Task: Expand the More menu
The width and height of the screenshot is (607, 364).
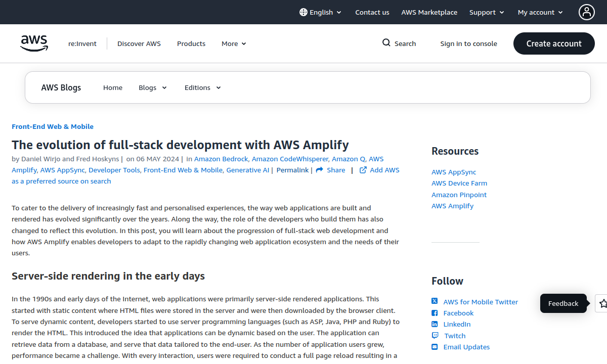Action: tap(234, 43)
